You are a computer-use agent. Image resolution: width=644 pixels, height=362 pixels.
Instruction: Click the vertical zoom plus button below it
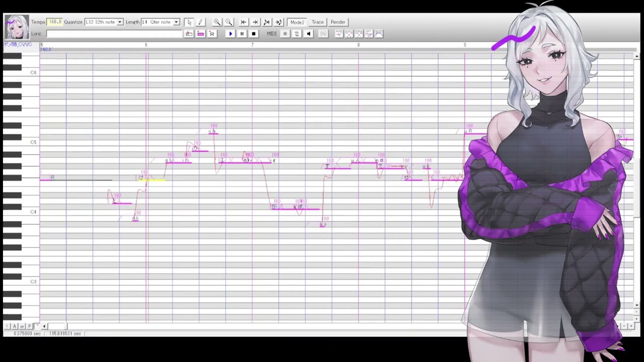pyautogui.click(x=637, y=319)
